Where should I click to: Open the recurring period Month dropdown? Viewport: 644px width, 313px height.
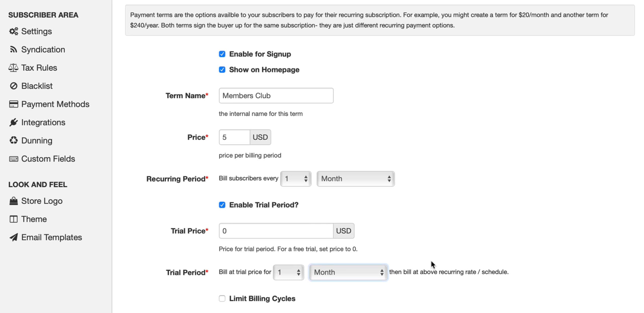pyautogui.click(x=355, y=179)
